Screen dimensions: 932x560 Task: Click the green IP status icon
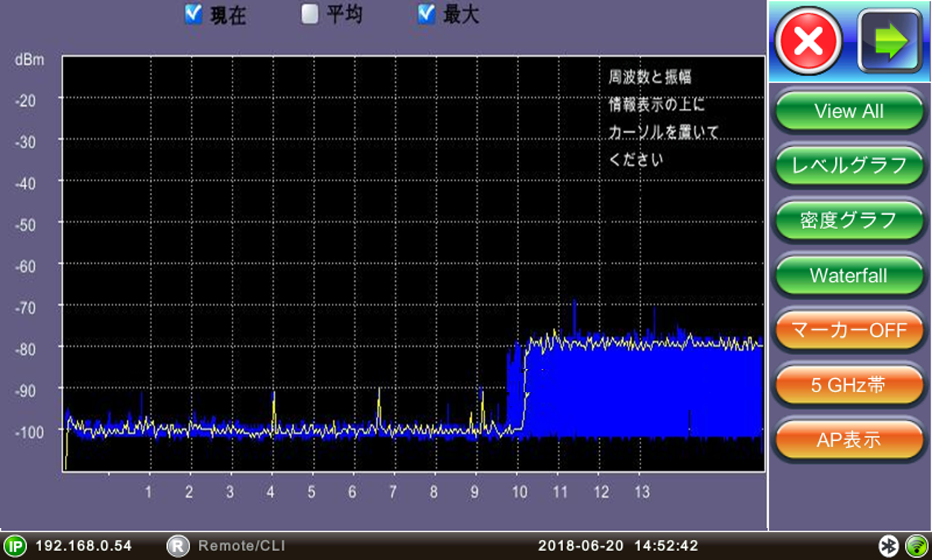click(14, 546)
